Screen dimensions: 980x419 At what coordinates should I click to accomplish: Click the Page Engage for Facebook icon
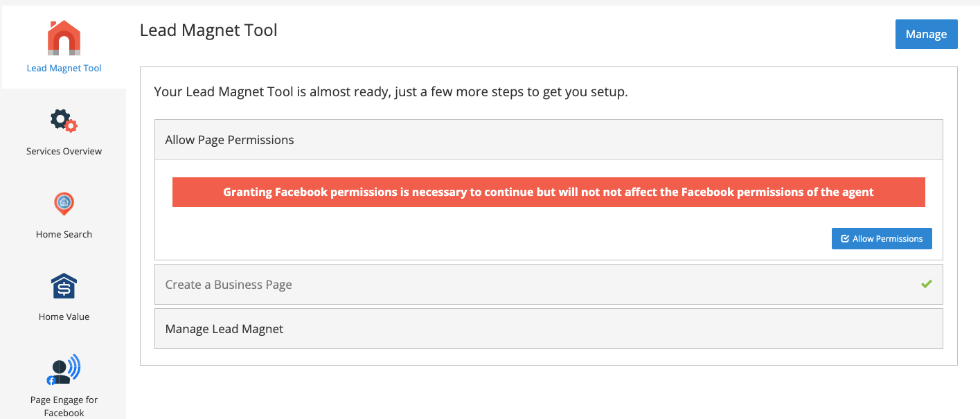(x=64, y=369)
